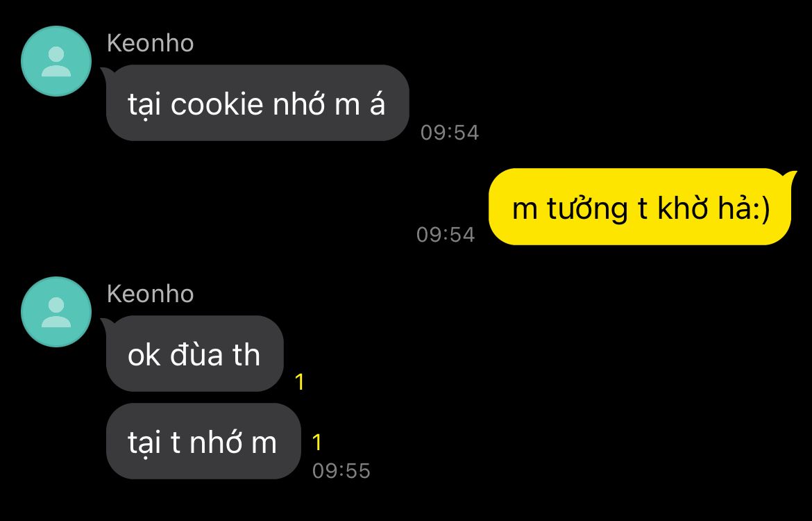Select the 'ok đùa th' message bubble

coord(195,354)
